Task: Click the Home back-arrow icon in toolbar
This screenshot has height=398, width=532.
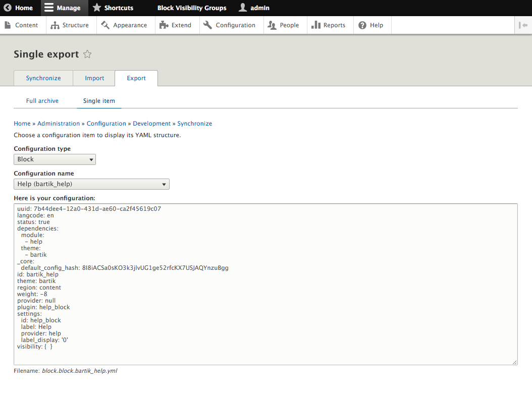Action: pyautogui.click(x=8, y=8)
